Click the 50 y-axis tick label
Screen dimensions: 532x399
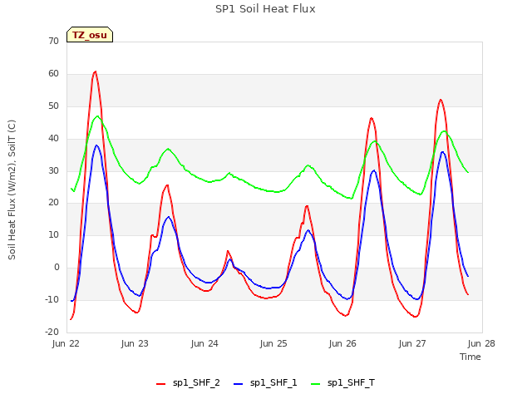[53, 106]
